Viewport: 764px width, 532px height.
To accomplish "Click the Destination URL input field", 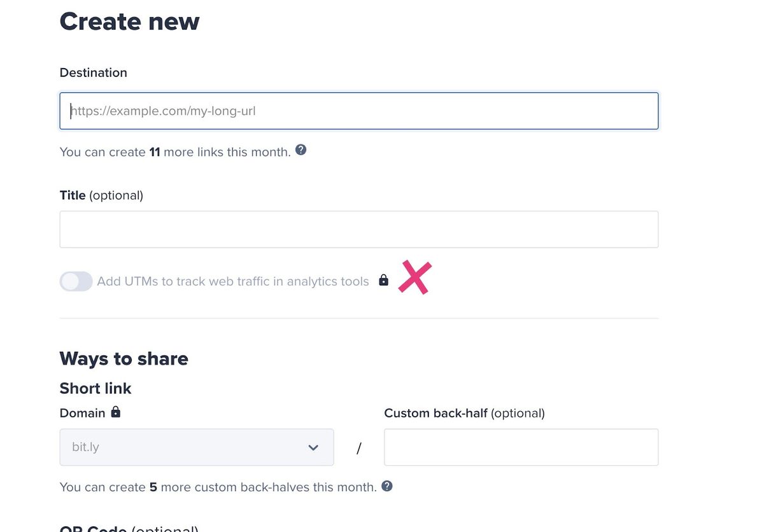I will pos(358,111).
